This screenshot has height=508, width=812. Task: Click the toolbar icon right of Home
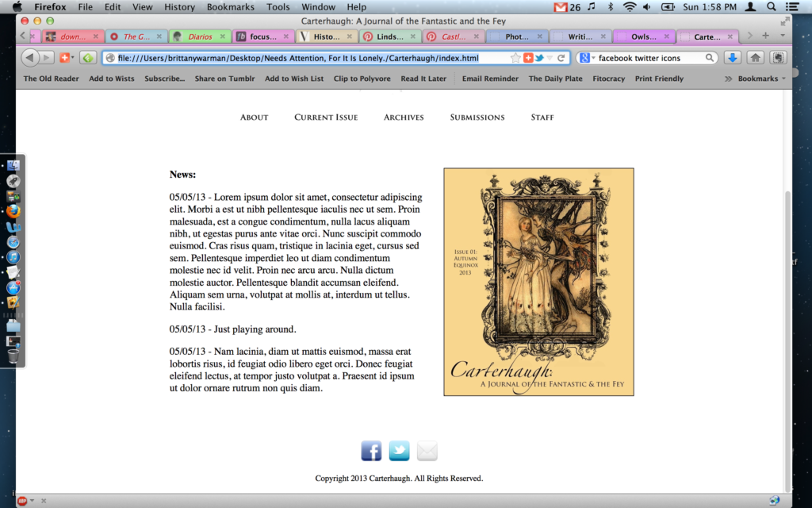click(778, 57)
